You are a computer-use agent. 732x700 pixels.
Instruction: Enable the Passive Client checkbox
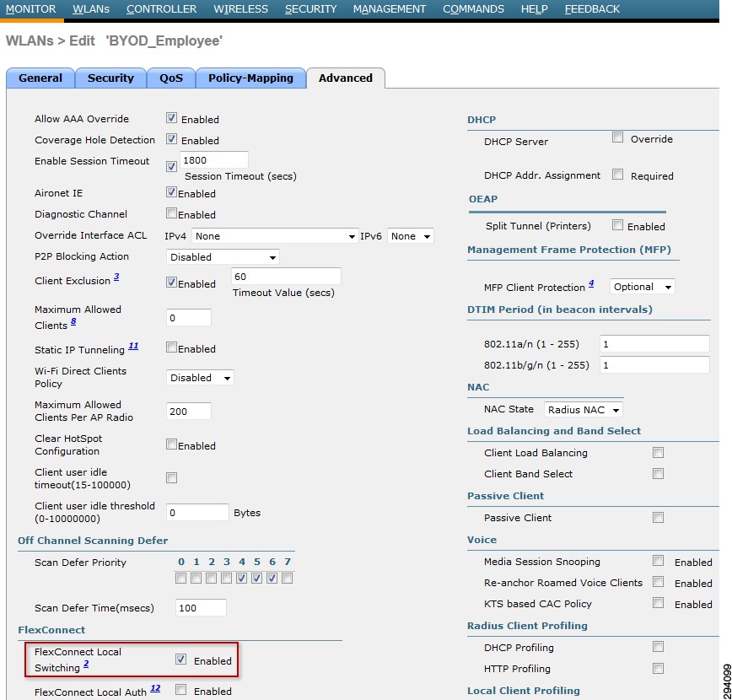[x=659, y=518]
